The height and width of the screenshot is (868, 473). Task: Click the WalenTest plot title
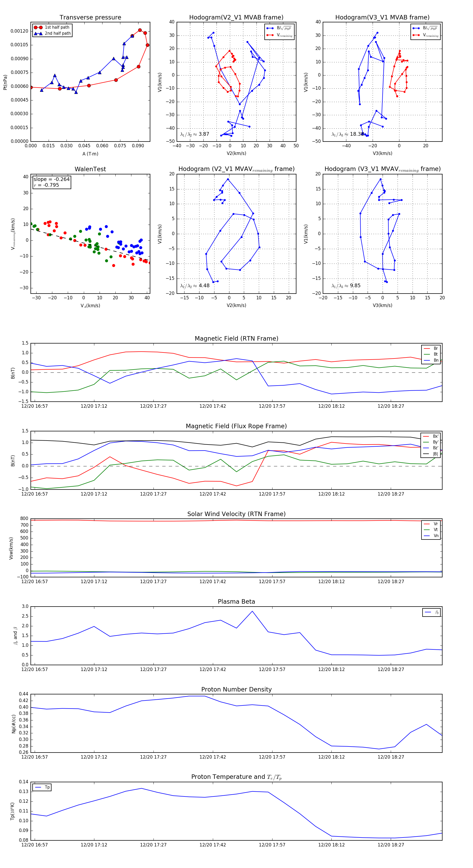point(90,169)
